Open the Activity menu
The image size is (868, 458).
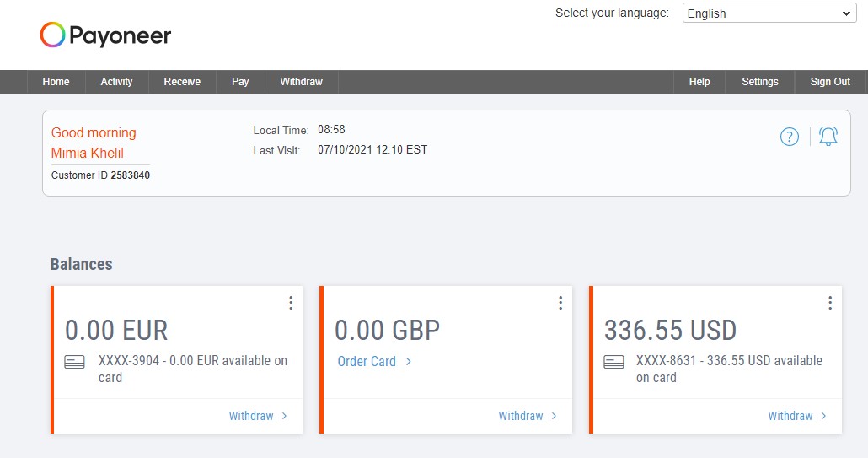117,82
